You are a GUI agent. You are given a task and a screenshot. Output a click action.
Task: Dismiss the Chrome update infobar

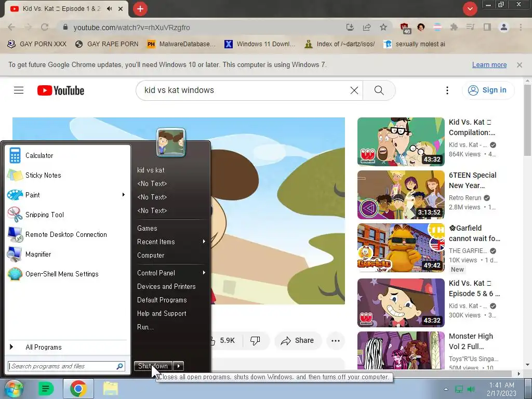point(519,65)
